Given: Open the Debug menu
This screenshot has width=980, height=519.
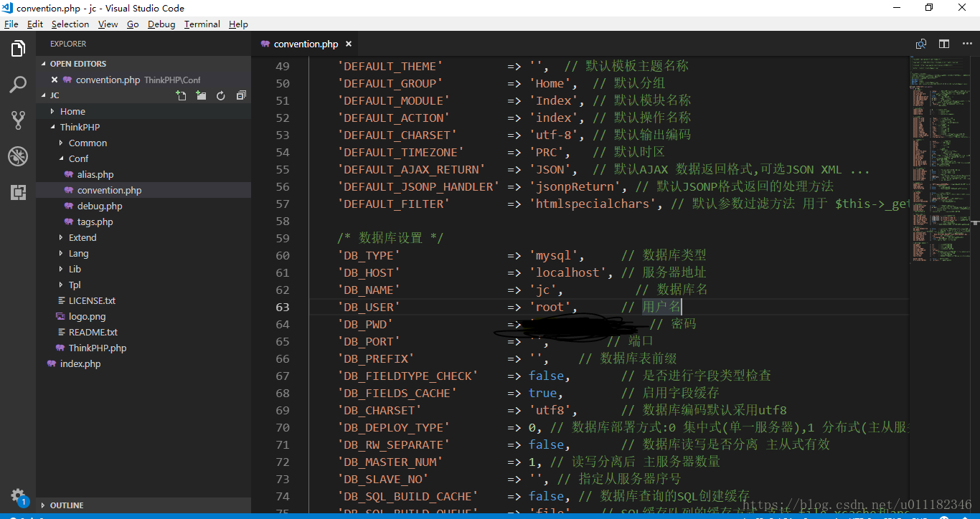Looking at the screenshot, I should click(x=161, y=24).
